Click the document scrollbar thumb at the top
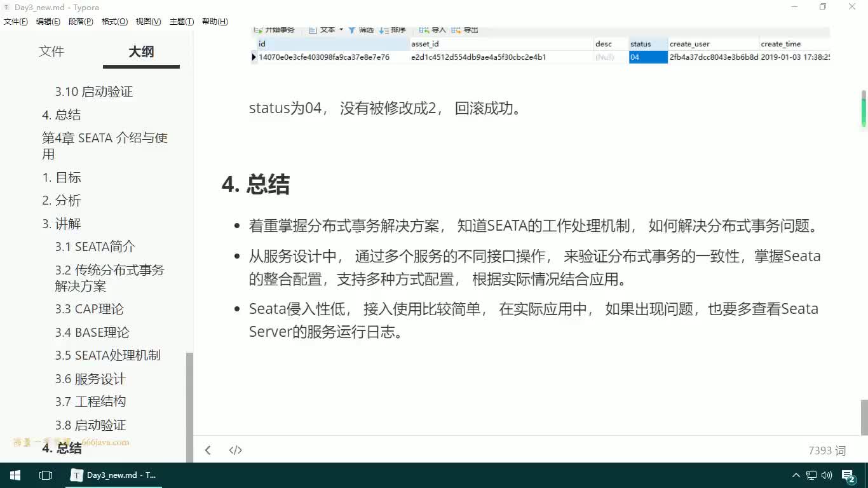Image resolution: width=868 pixels, height=488 pixels. [x=864, y=109]
